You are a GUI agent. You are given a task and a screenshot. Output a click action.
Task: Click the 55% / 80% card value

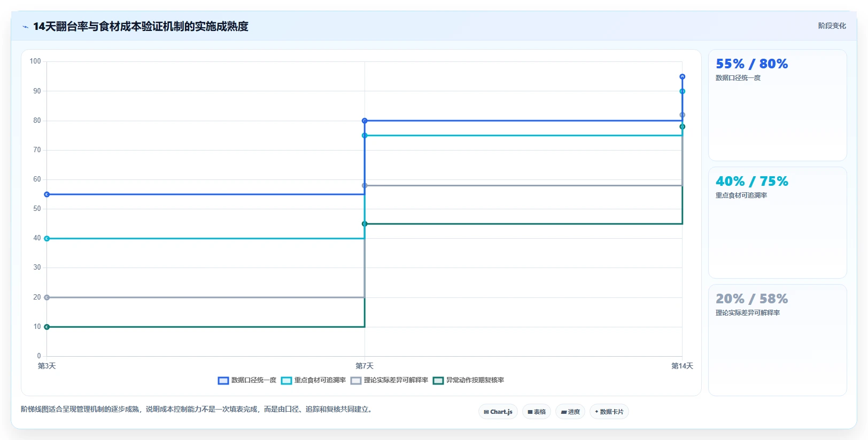(x=751, y=64)
